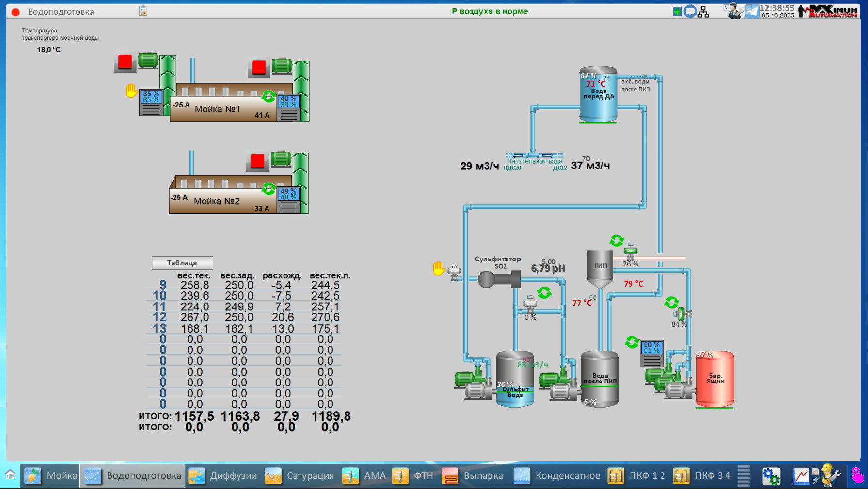The width and height of the screenshot is (868, 489).
Task: Open the trend chart icon
Action: point(801,476)
